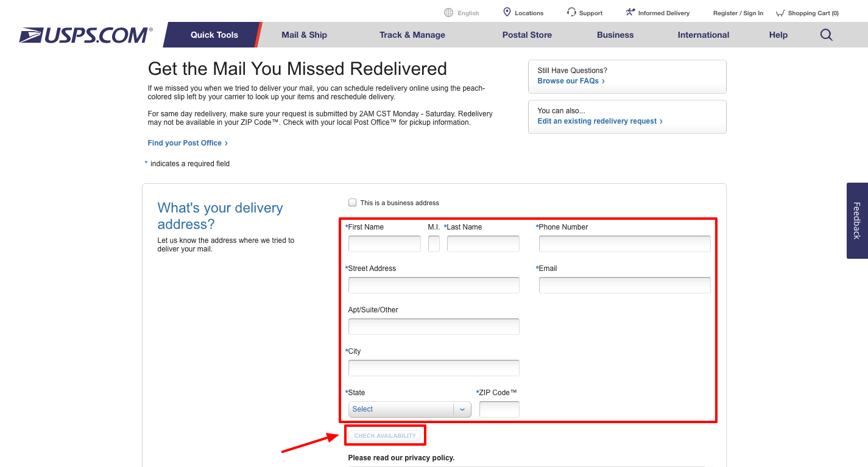
Task: Click 'You can also...' text
Action: point(561,111)
